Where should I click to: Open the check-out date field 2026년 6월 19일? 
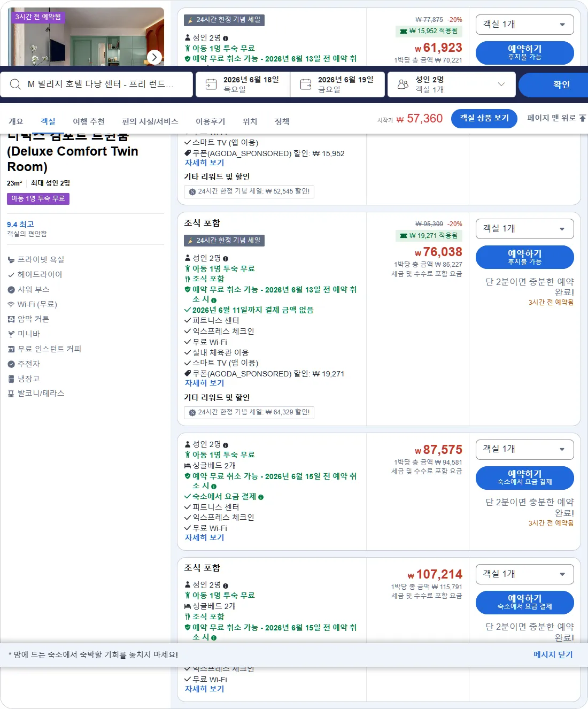[x=337, y=84]
